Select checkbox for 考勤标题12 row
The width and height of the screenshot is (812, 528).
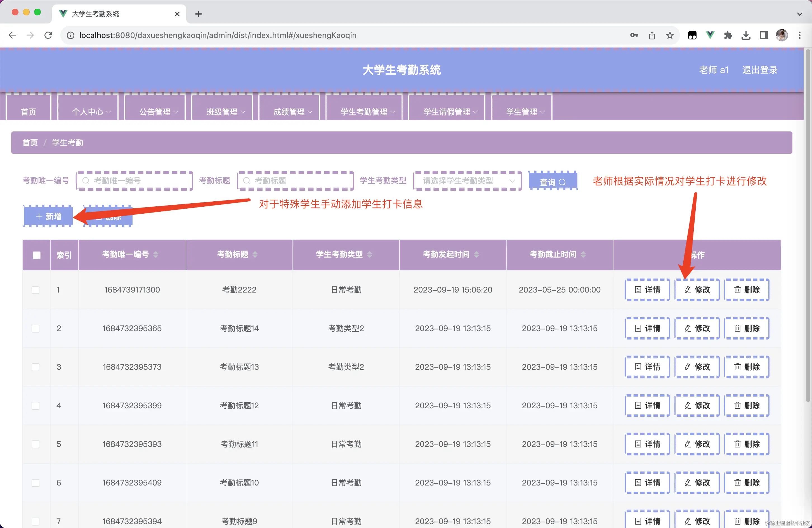pos(36,406)
